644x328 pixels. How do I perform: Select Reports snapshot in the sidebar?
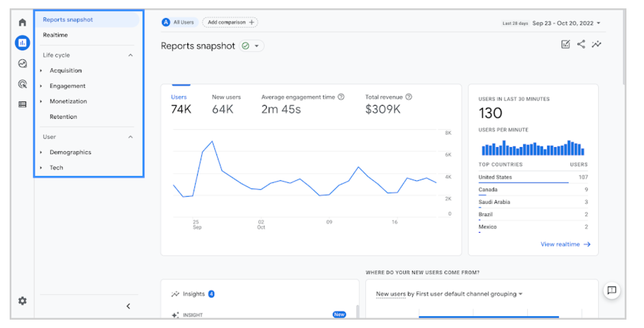click(87, 20)
